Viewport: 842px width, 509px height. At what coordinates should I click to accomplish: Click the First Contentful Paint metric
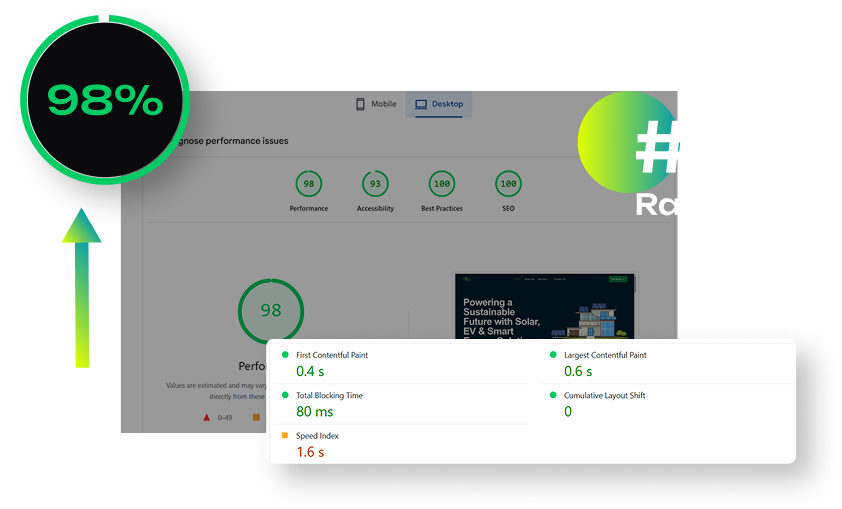[x=332, y=355]
